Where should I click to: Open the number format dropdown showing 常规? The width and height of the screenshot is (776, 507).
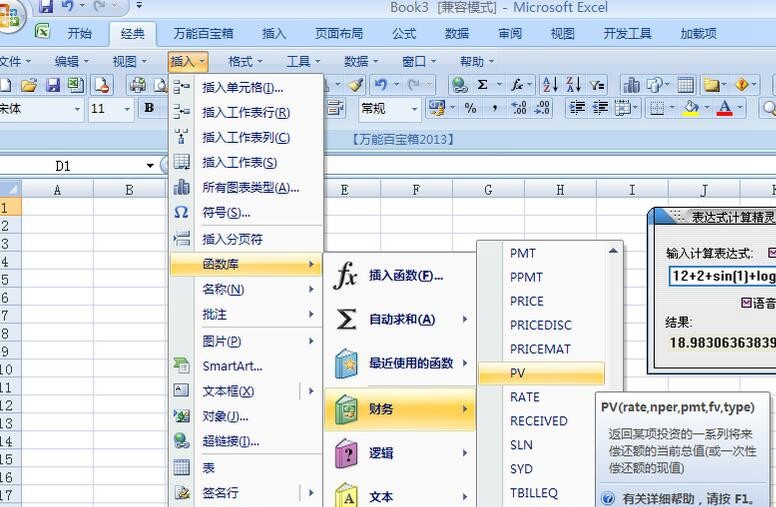[415, 108]
